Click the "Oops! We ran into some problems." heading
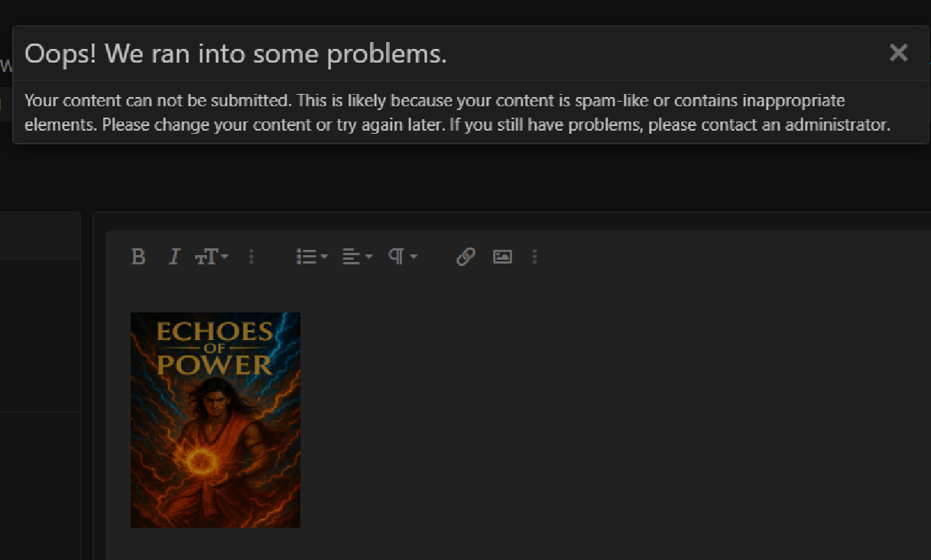The width and height of the screenshot is (931, 560). pos(235,53)
